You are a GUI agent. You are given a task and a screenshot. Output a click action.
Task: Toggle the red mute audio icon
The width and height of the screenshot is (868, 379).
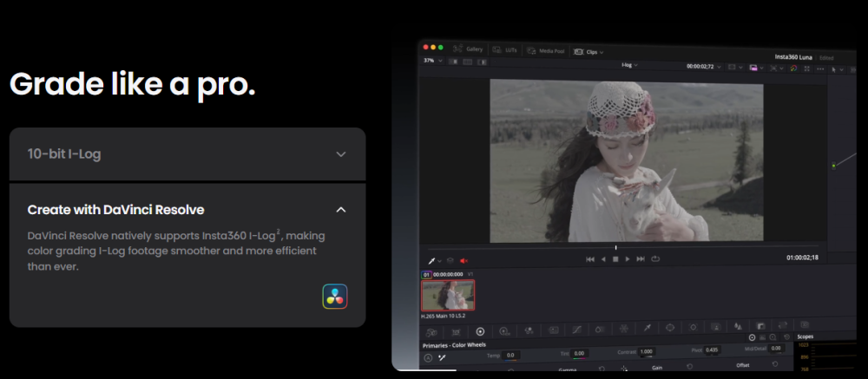pyautogui.click(x=464, y=260)
